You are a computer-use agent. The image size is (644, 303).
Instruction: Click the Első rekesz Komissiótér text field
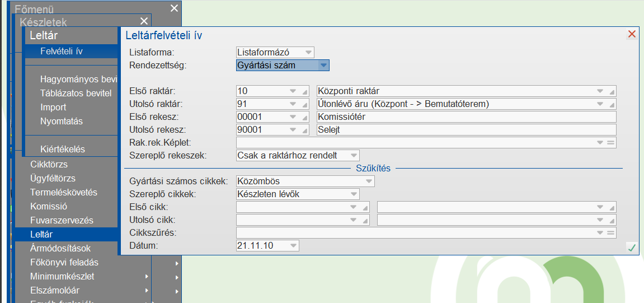click(466, 117)
